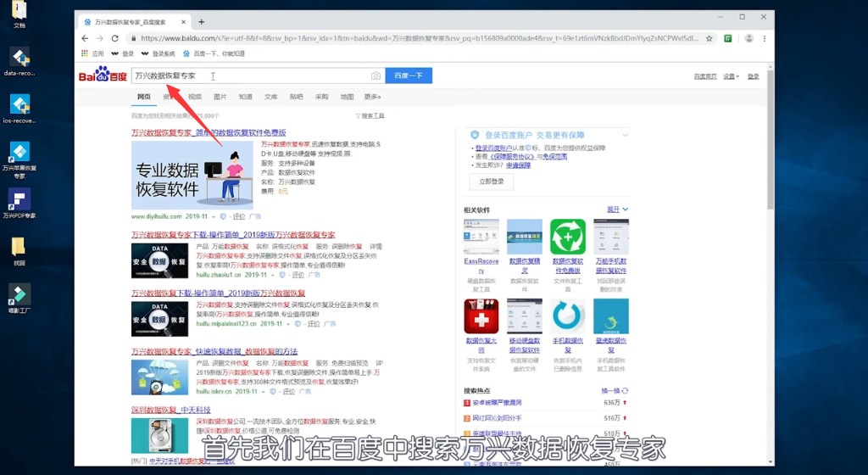Click the 立即登录 button
The image size is (868, 475).
pos(491,182)
